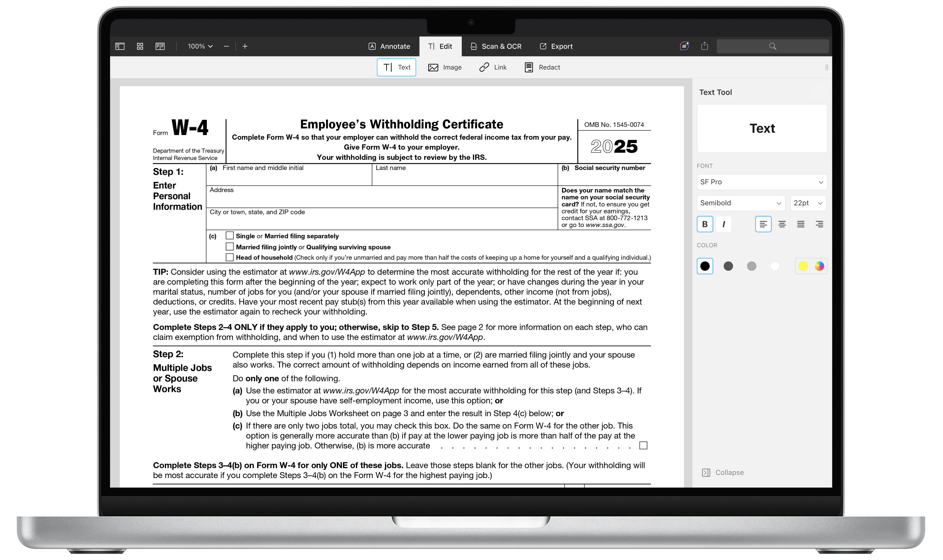Screen dimensions: 943x560
Task: Toggle Bold text formatting
Action: 705,223
